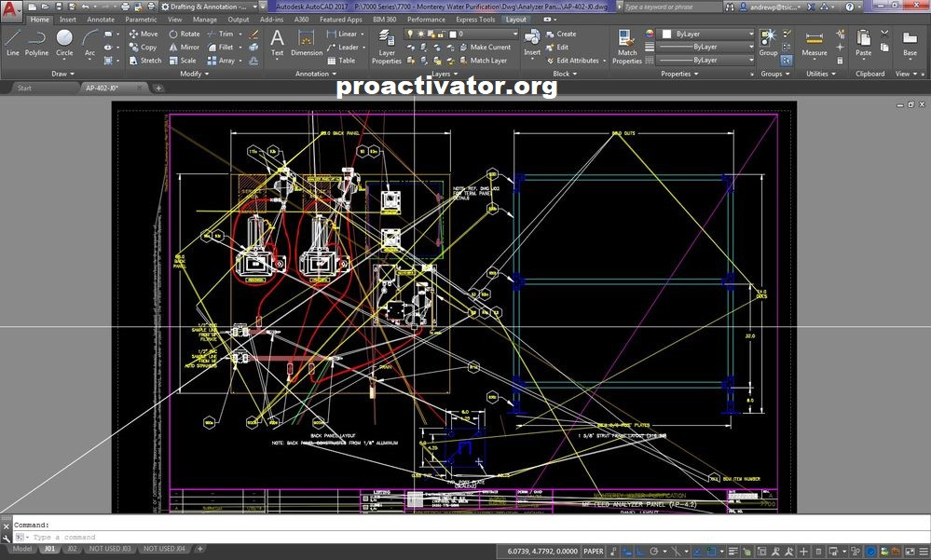Switch to the Model layout tab
The image size is (931, 560).
[x=22, y=549]
